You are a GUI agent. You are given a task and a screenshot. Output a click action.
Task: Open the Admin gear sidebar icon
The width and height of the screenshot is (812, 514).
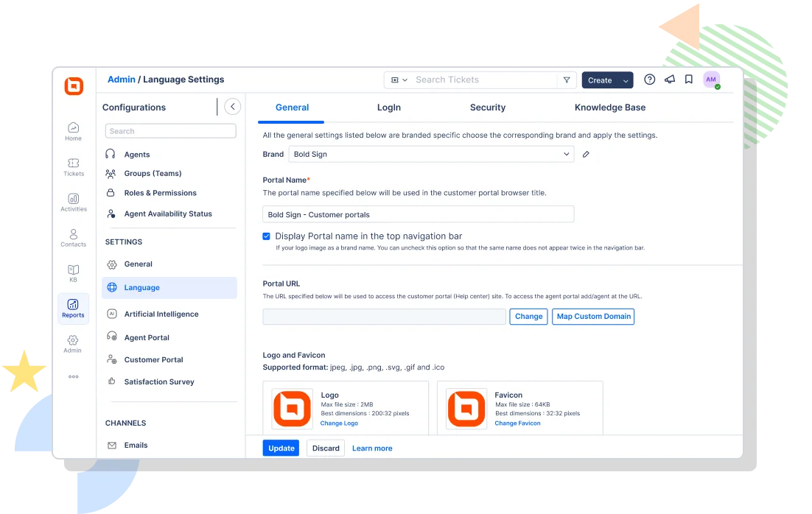click(x=73, y=344)
